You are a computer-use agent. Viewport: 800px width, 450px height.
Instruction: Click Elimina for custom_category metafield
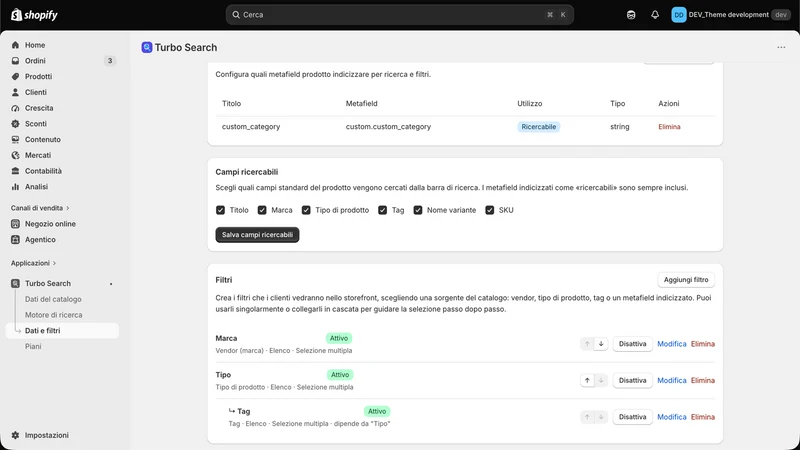coord(669,127)
